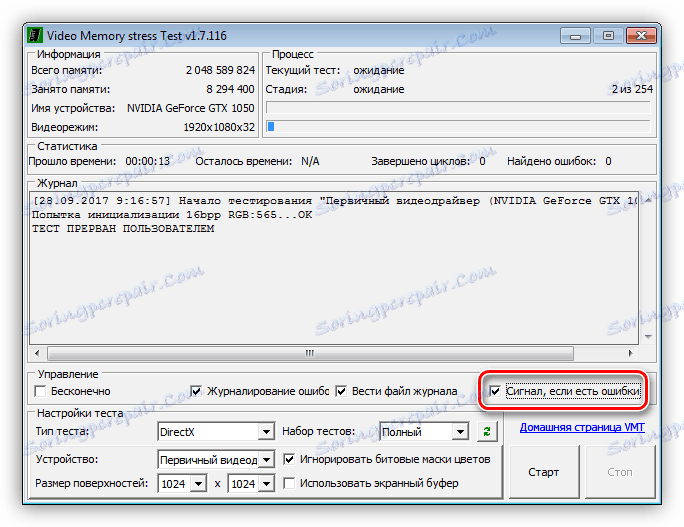Image resolution: width=684 pixels, height=527 pixels.
Task: Click the used memory value 8 294 400
Action: (x=230, y=89)
